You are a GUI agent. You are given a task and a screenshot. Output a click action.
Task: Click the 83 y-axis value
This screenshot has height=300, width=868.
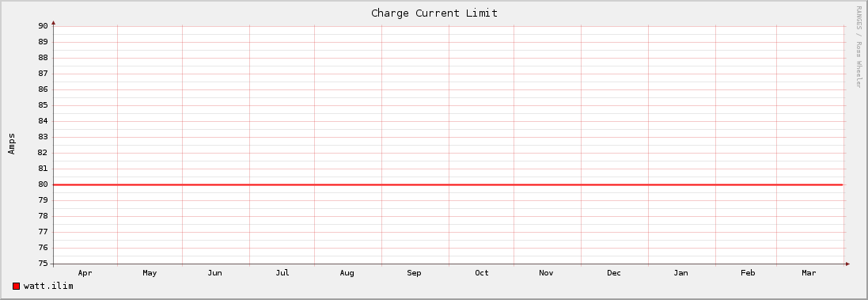point(44,137)
